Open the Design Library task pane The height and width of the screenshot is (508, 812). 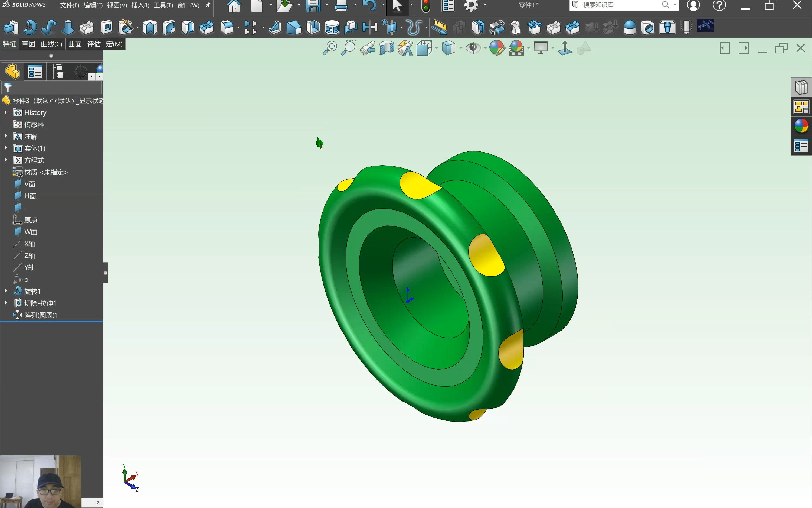[x=802, y=87]
